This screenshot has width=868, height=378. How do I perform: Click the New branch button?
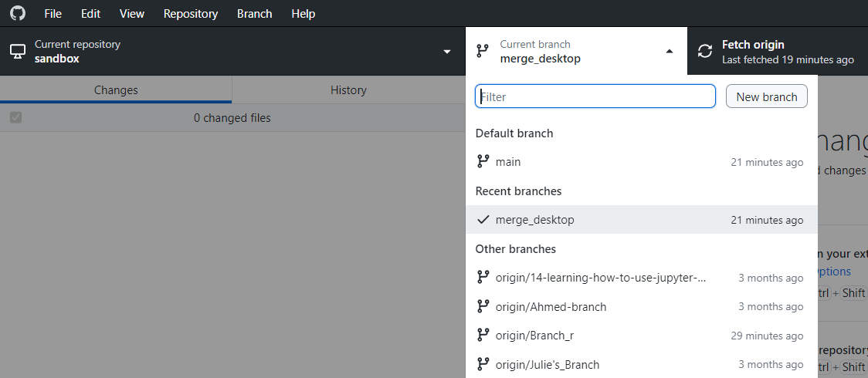[766, 96]
